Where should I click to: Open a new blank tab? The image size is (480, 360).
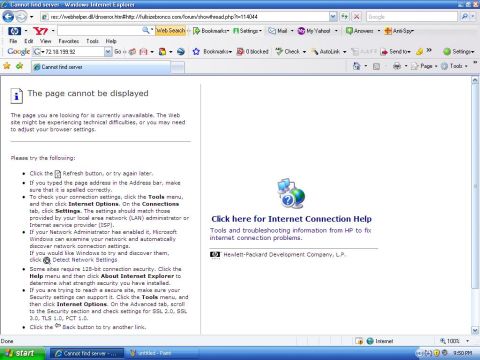[x=177, y=68]
